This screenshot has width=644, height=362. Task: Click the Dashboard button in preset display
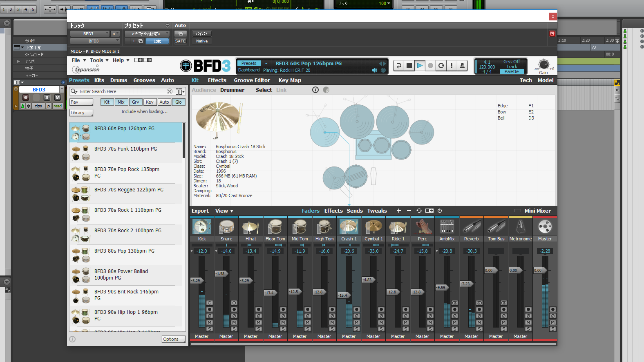pyautogui.click(x=249, y=70)
